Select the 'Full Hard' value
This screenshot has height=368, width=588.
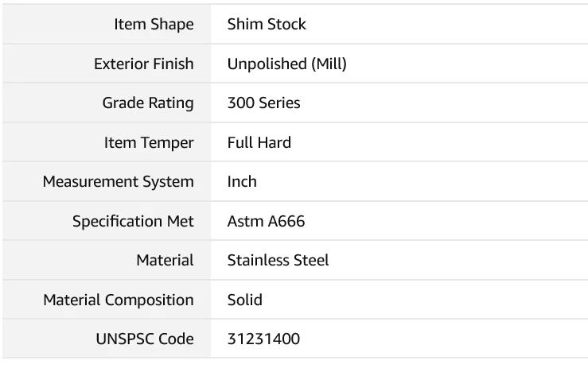tap(259, 143)
